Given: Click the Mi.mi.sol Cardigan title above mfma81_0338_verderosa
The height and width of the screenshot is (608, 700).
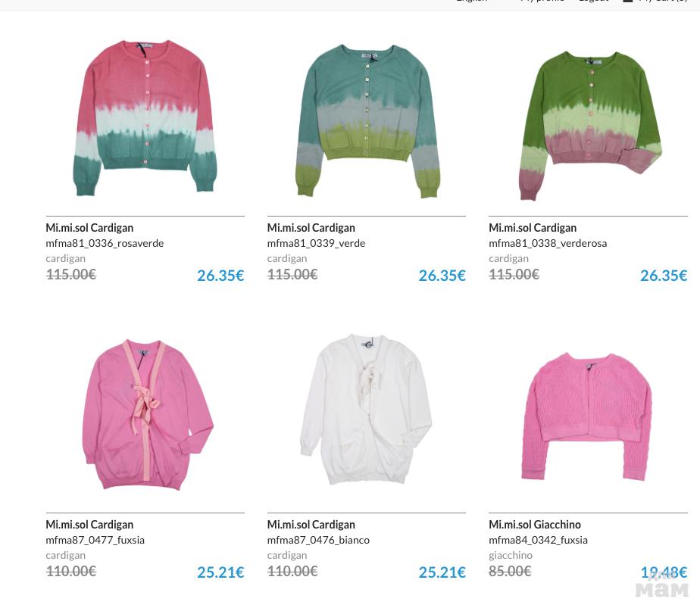Looking at the screenshot, I should point(533,228).
